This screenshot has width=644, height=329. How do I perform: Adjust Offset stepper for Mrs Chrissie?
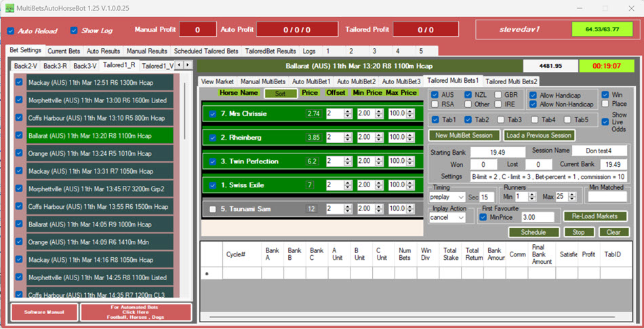tap(348, 114)
